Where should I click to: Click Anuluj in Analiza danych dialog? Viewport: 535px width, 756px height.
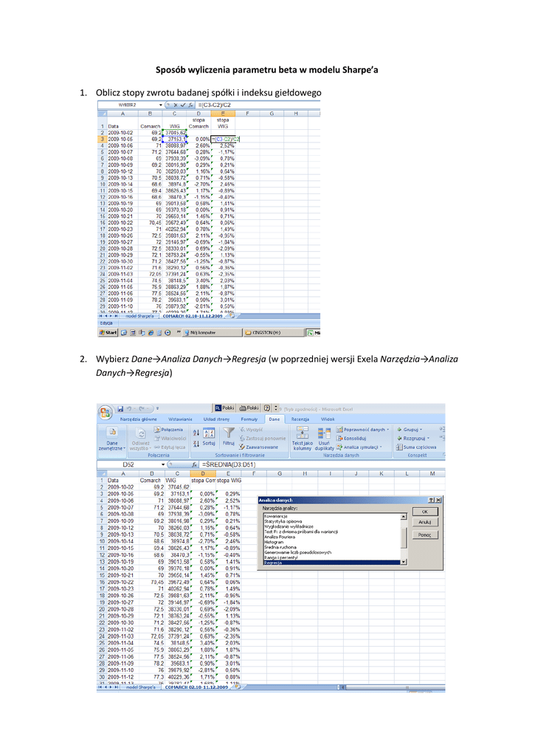[424, 522]
